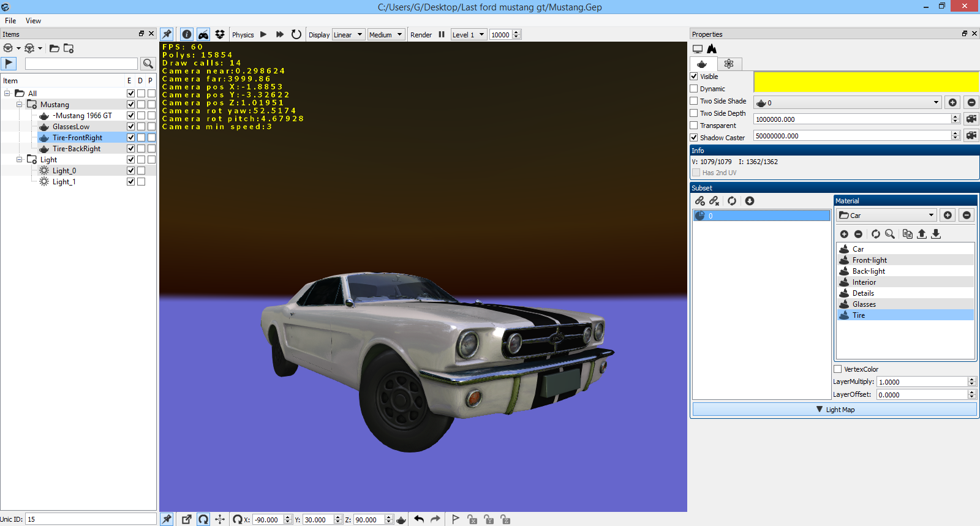Add a material group with plus beside Car dropdown
Image resolution: width=980 pixels, height=526 pixels.
click(x=948, y=215)
